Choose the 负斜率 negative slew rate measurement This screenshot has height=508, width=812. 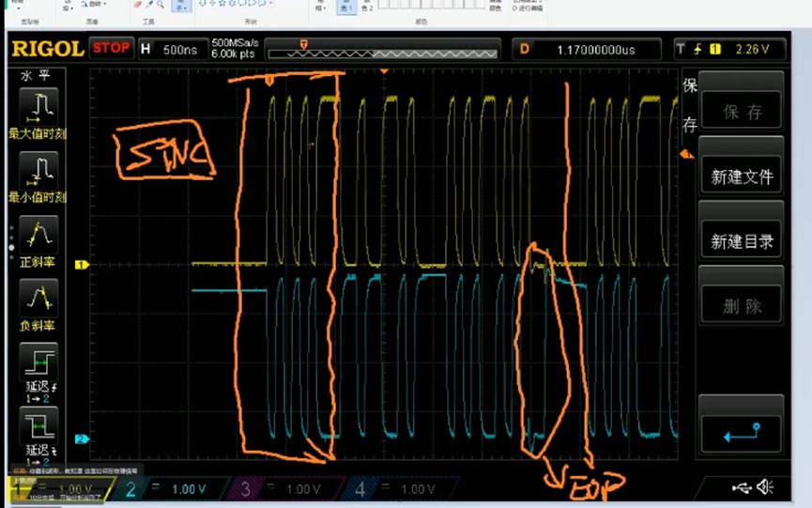pyautogui.click(x=38, y=302)
